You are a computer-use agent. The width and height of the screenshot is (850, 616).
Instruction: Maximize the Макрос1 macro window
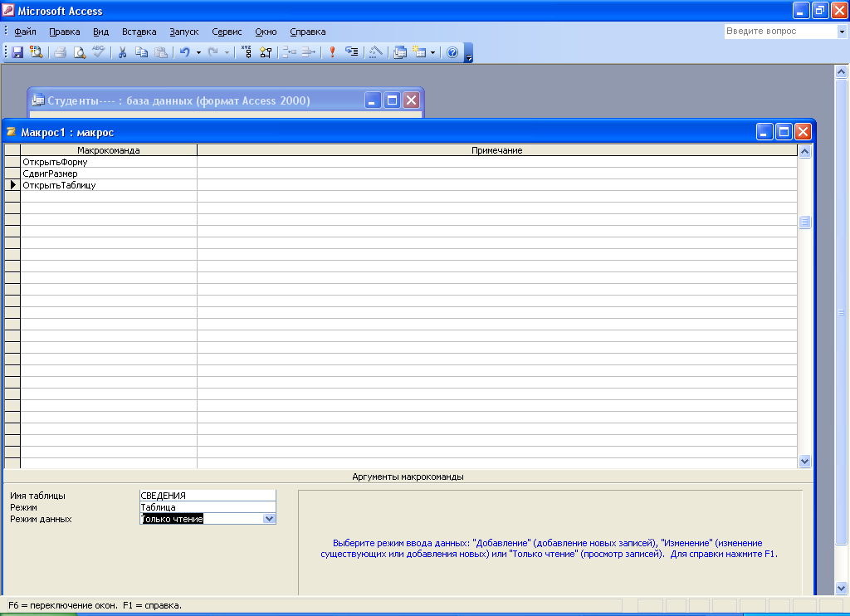(784, 132)
